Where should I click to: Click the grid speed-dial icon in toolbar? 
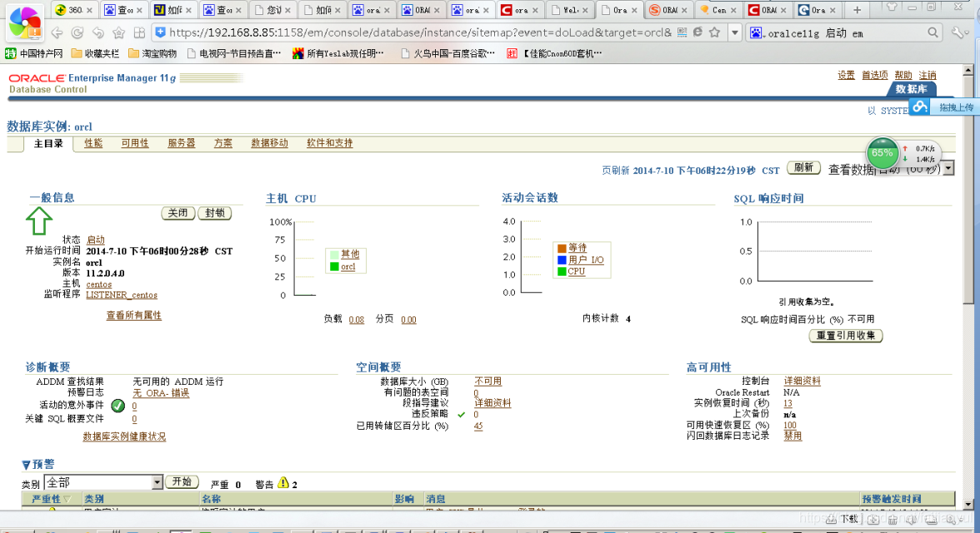pos(139,32)
